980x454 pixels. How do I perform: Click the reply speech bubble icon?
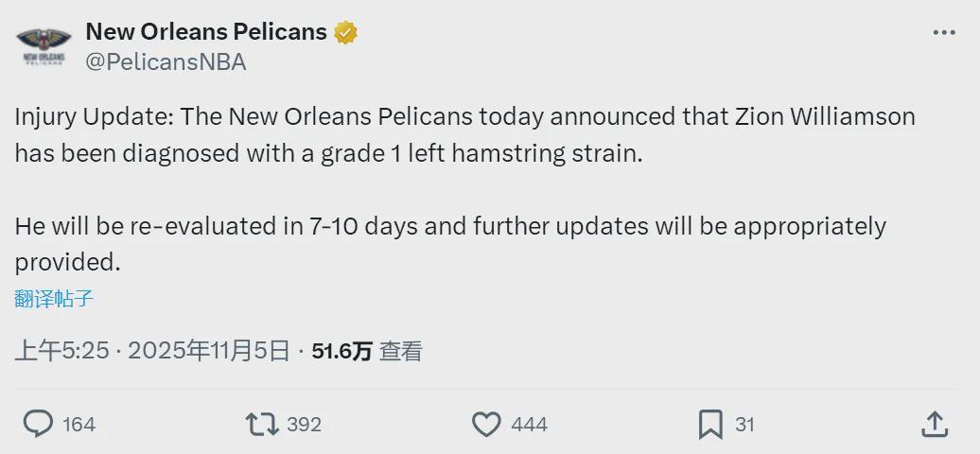click(38, 424)
